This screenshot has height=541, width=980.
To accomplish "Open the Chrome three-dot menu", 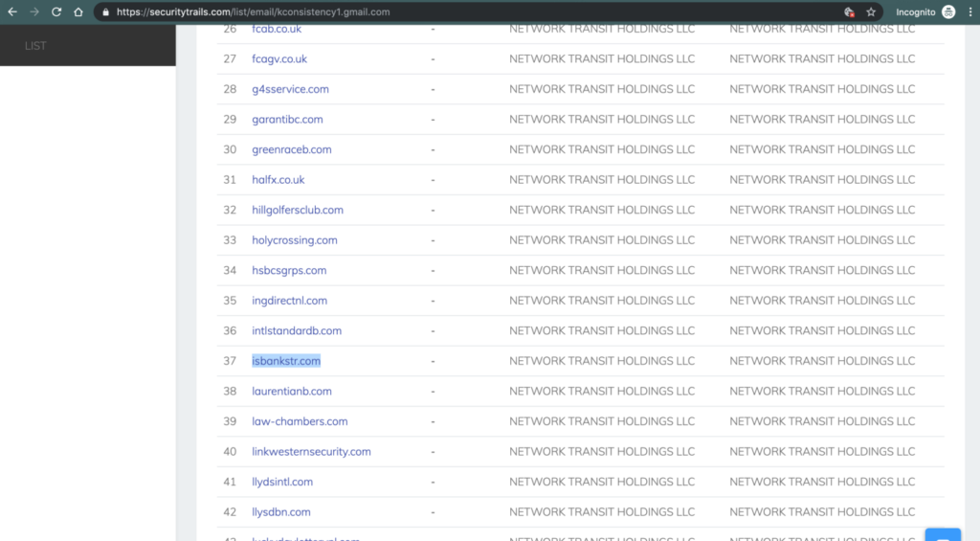I will click(970, 11).
